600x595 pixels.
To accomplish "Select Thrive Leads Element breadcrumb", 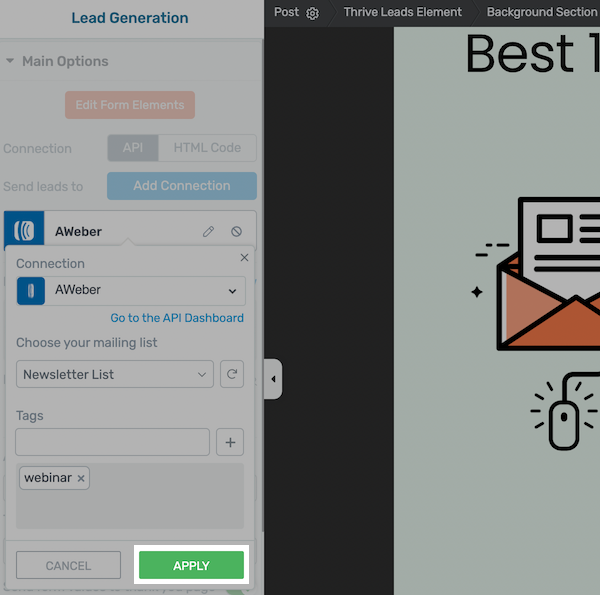I will coord(402,12).
